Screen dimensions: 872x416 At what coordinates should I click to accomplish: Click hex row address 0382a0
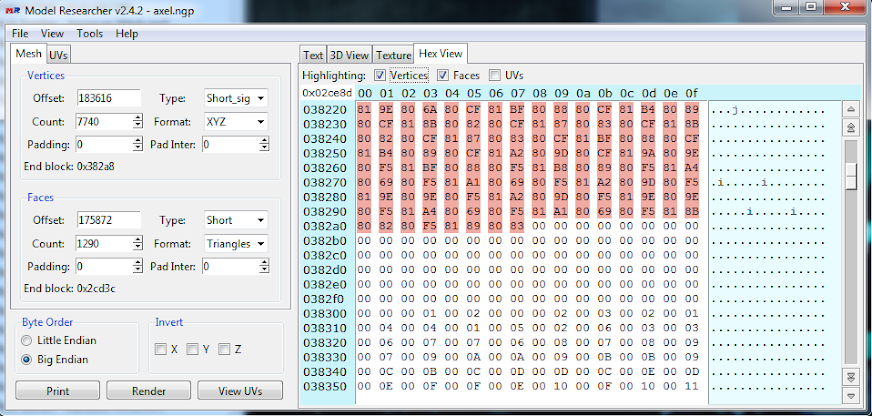pyautogui.click(x=325, y=226)
